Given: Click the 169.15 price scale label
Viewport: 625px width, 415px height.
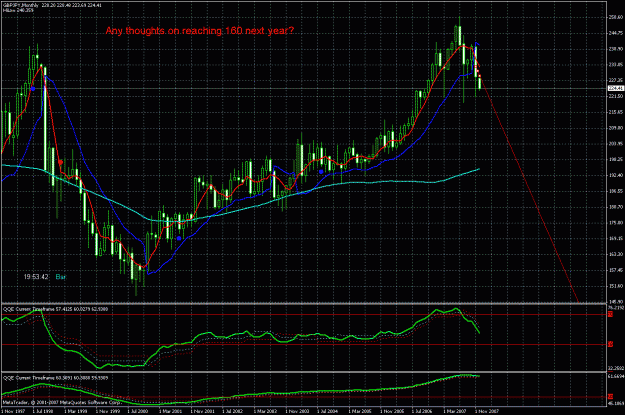Looking at the screenshot, I should 616,238.
